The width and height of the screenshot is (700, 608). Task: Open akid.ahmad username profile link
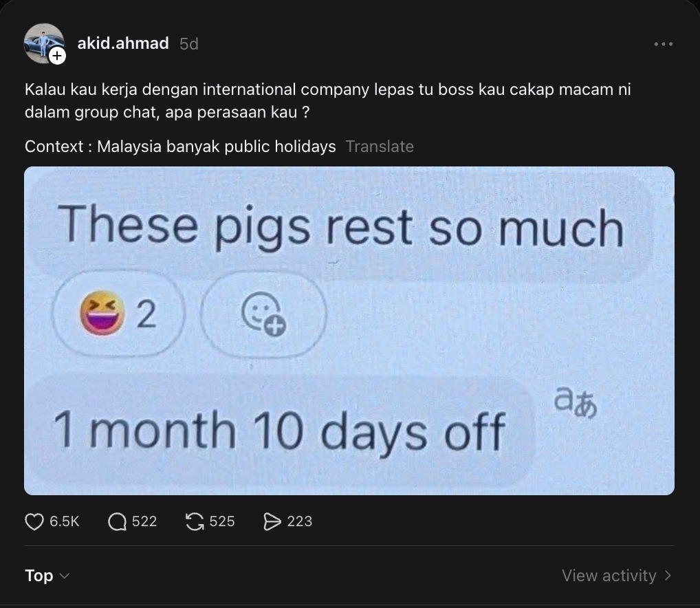tap(123, 43)
